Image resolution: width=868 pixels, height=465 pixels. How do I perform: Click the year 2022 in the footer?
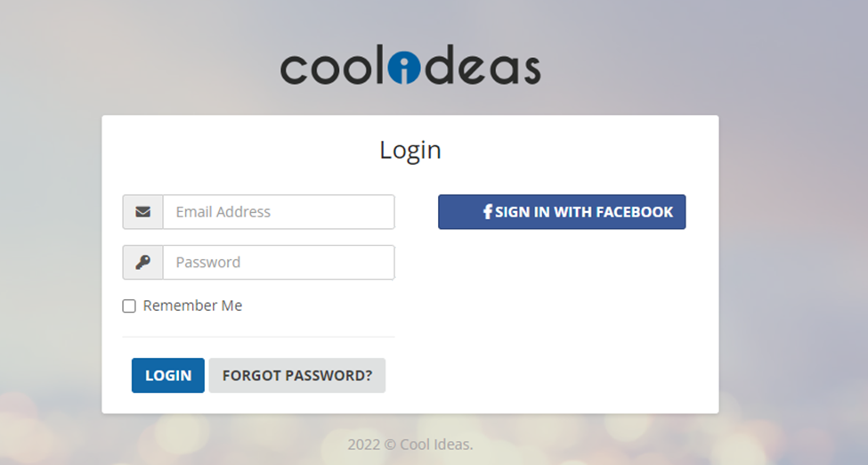coord(364,445)
